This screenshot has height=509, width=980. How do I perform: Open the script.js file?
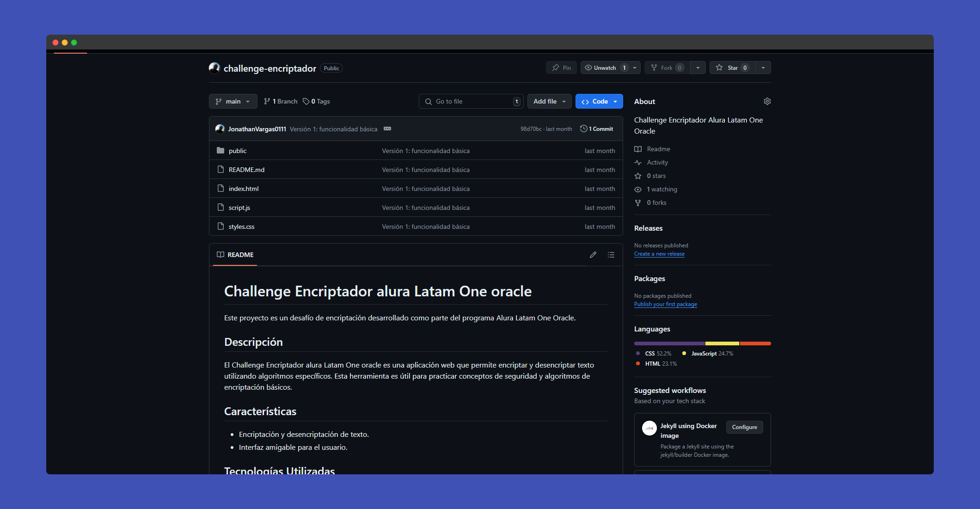point(239,208)
